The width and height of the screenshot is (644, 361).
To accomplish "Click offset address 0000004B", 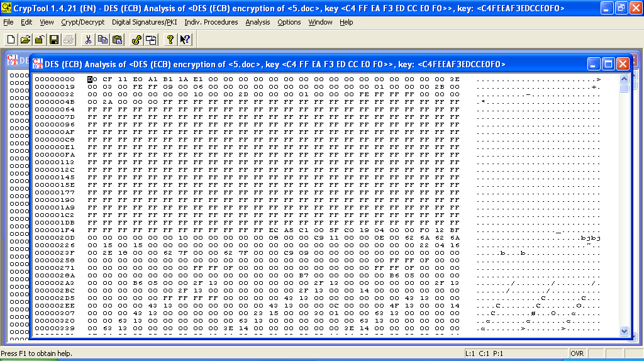I will (x=55, y=102).
